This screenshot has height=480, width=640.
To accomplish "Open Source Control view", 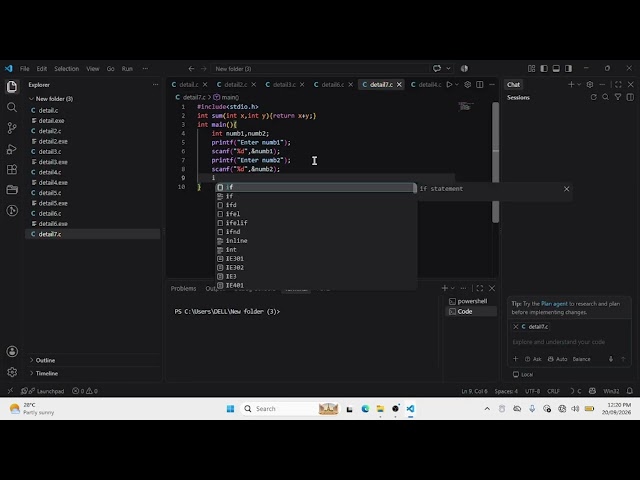I will pos(12,128).
